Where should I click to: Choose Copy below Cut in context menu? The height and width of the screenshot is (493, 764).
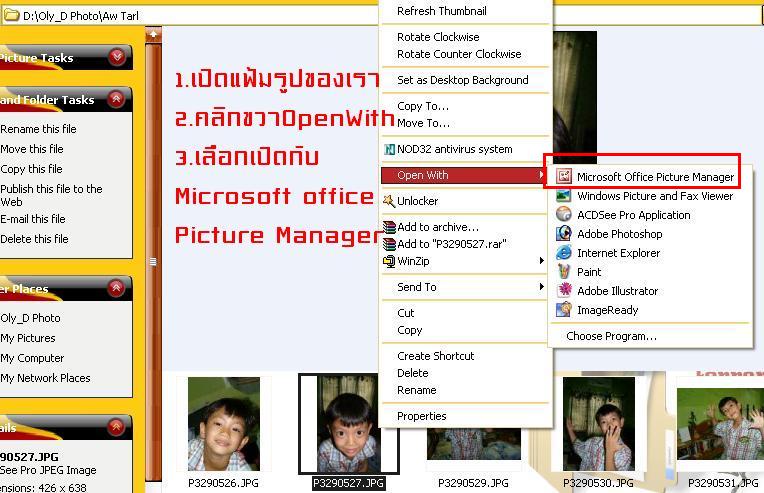click(x=465, y=330)
